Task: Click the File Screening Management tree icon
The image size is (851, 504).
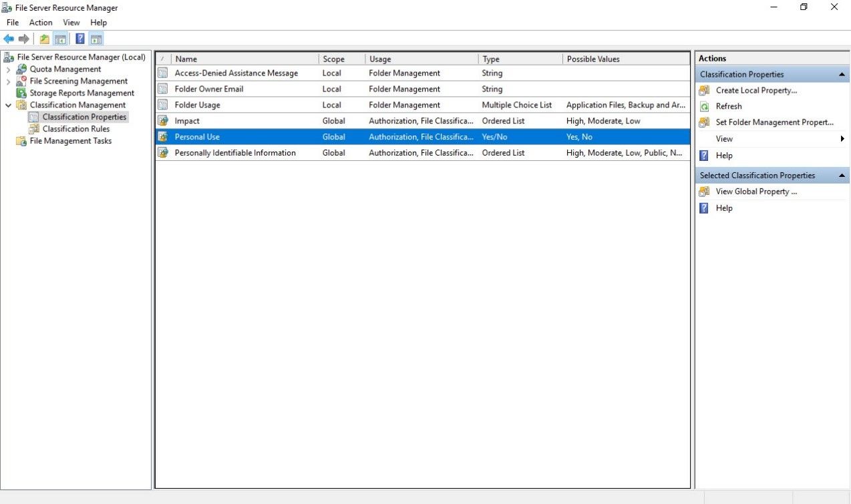Action: click(x=21, y=81)
